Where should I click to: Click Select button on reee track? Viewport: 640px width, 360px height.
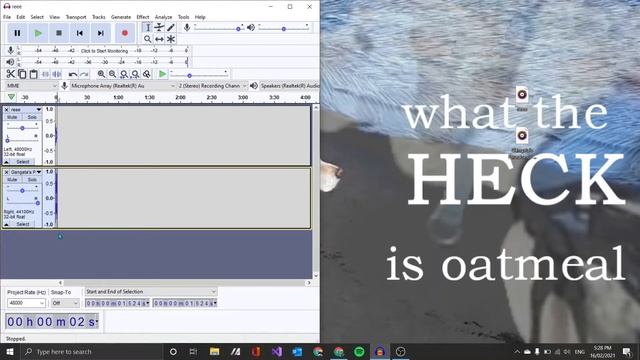23,162
